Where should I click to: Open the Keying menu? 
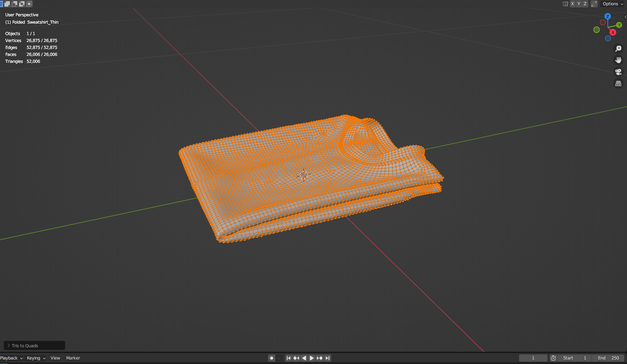pyautogui.click(x=36, y=358)
